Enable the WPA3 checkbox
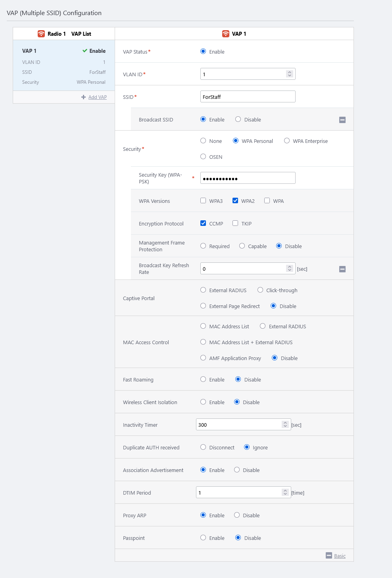Viewport: 392px width, 578px height. pos(203,201)
